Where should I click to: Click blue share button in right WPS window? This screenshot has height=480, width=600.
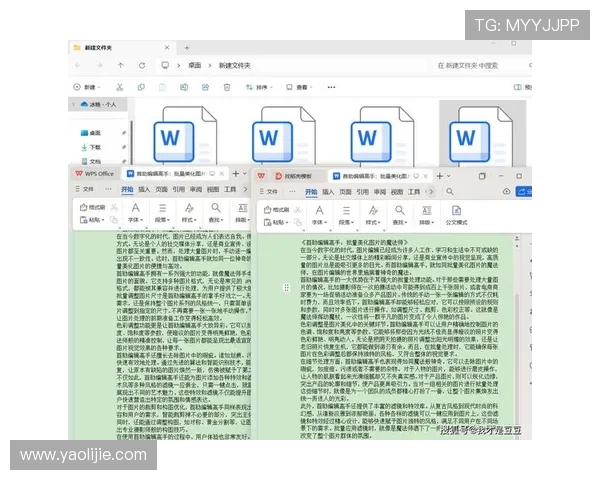tap(524, 191)
